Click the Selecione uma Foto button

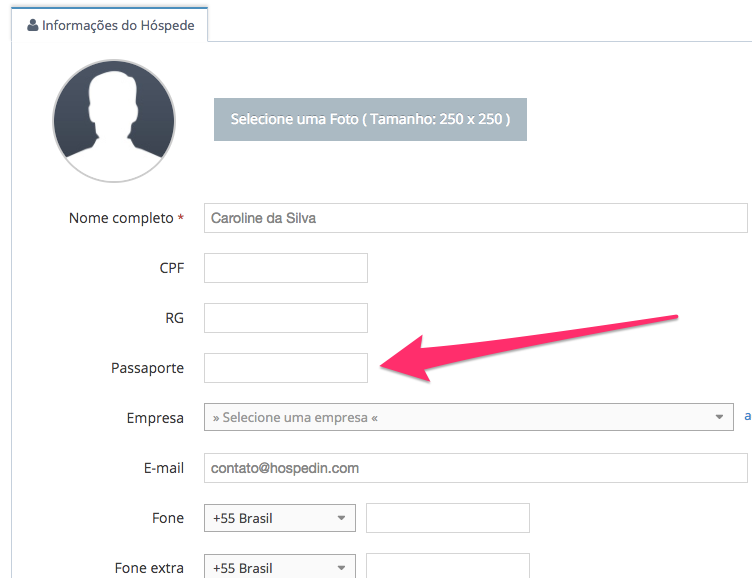tap(370, 119)
